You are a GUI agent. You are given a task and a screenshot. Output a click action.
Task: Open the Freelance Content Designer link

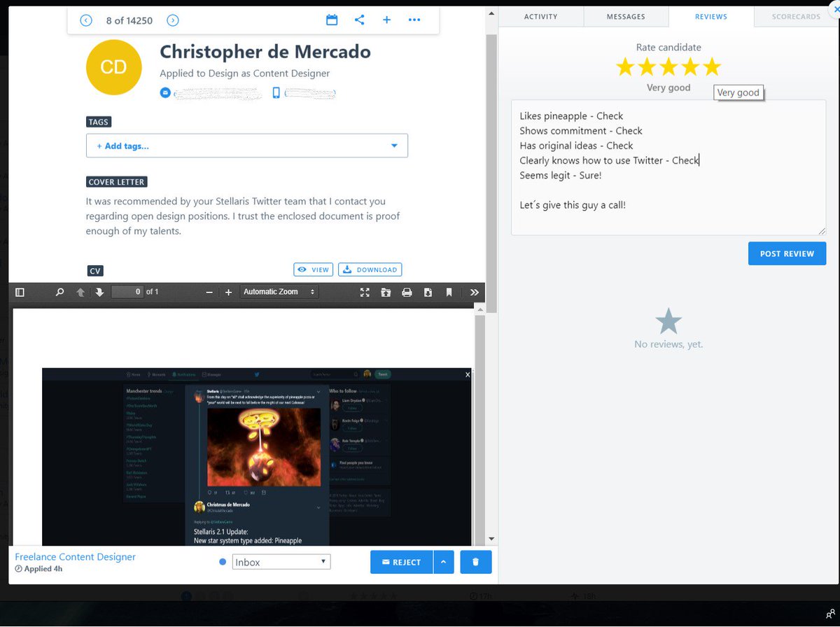(76, 557)
